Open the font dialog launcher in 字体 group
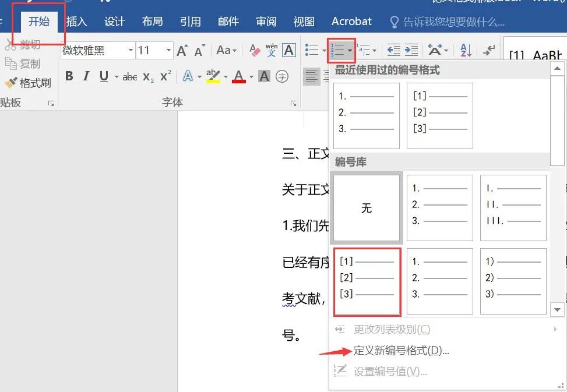The image size is (567, 392). 293,104
